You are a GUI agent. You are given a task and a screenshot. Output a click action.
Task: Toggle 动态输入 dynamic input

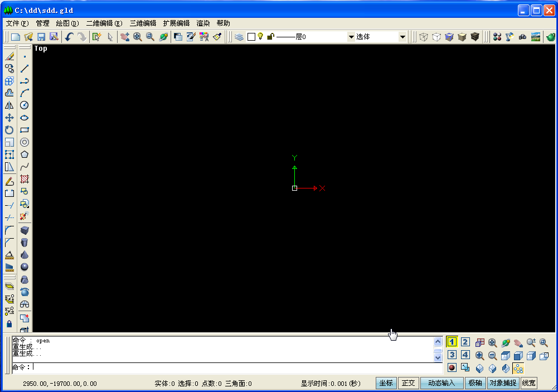point(441,383)
